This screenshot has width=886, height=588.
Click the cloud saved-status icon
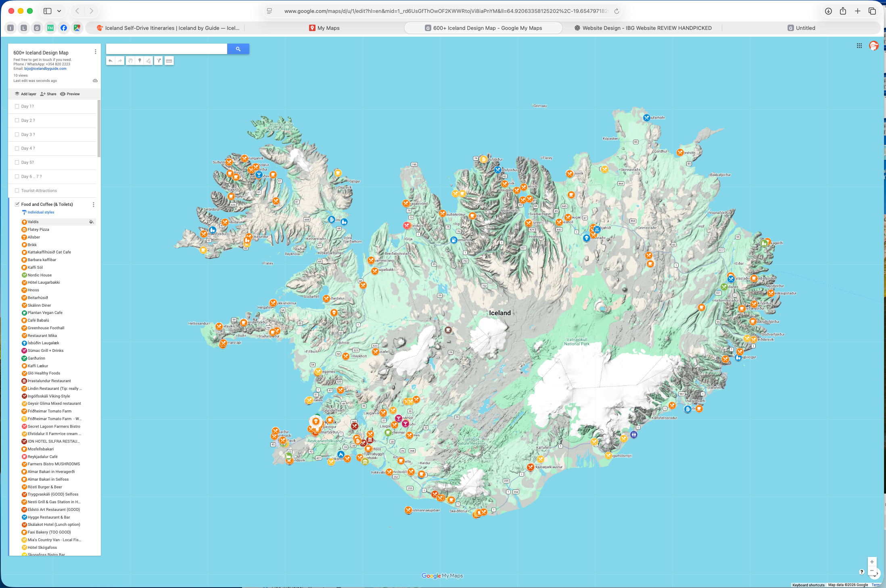95,81
